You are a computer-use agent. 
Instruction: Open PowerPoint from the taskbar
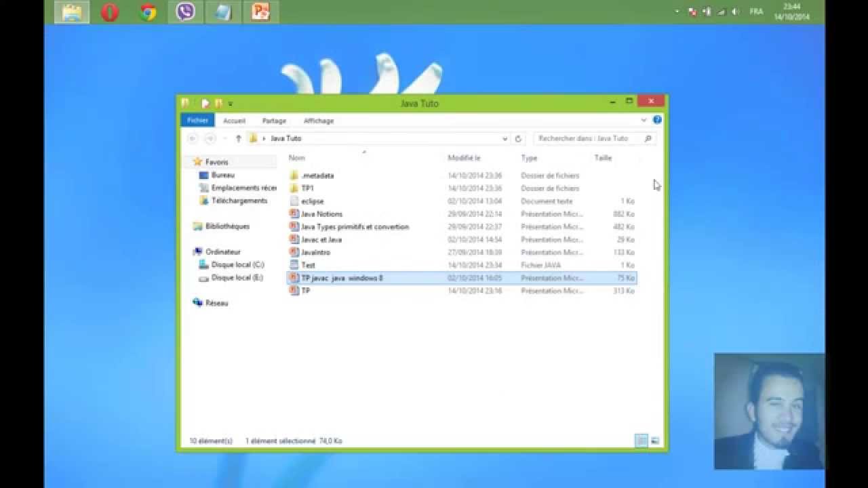[x=260, y=12]
